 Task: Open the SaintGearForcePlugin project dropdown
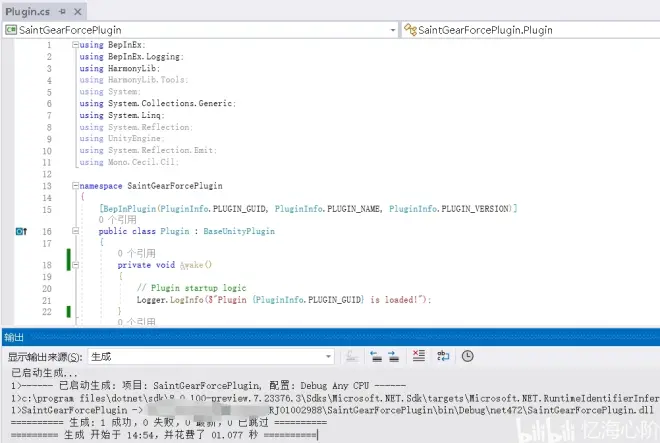(x=198, y=29)
